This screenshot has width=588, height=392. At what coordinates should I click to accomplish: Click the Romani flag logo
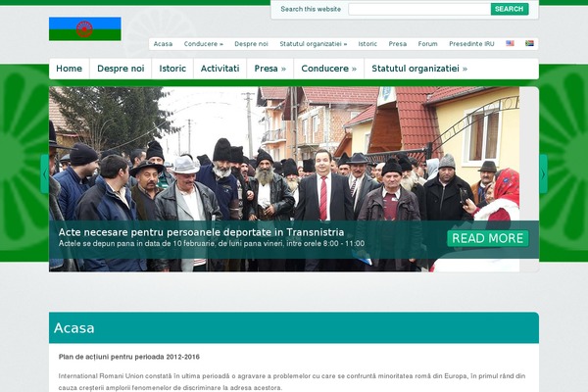coord(84,28)
